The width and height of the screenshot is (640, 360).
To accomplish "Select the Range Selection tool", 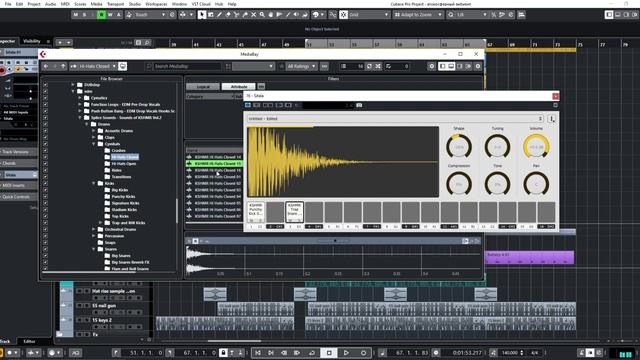I will tap(211, 15).
